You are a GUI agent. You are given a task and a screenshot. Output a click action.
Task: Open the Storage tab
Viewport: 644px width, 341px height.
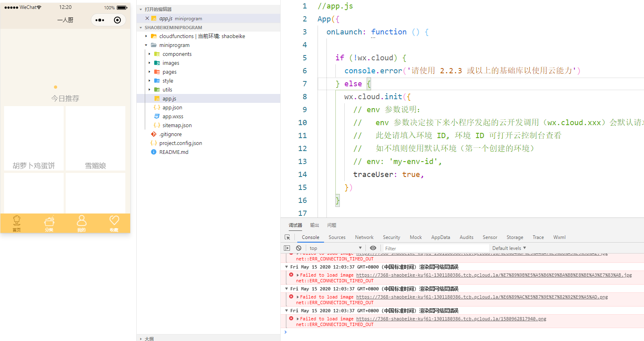click(x=515, y=237)
